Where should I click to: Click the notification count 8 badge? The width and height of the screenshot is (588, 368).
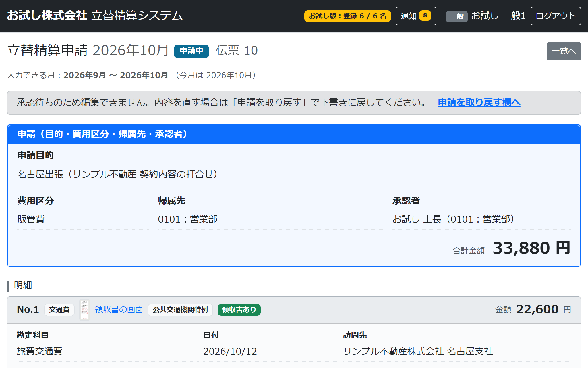click(425, 16)
